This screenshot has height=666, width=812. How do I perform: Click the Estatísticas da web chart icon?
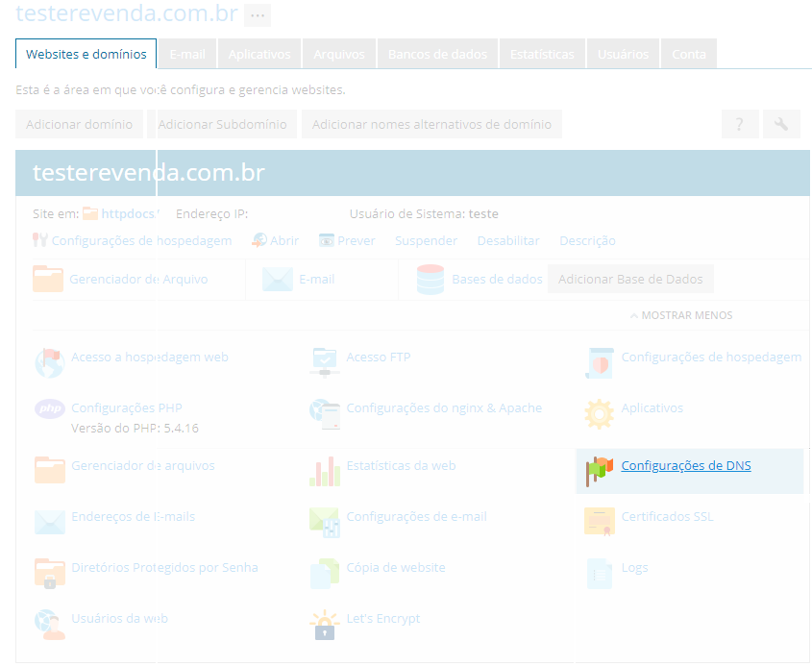pyautogui.click(x=325, y=471)
